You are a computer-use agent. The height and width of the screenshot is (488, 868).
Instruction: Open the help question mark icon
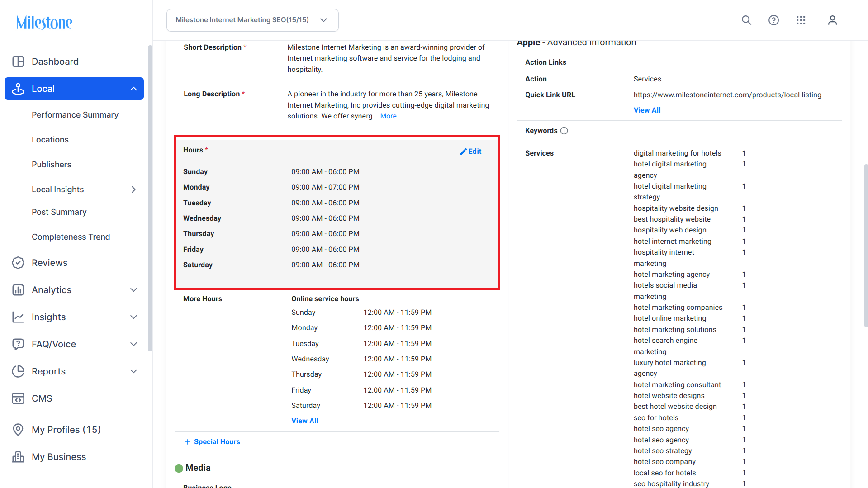tap(773, 20)
